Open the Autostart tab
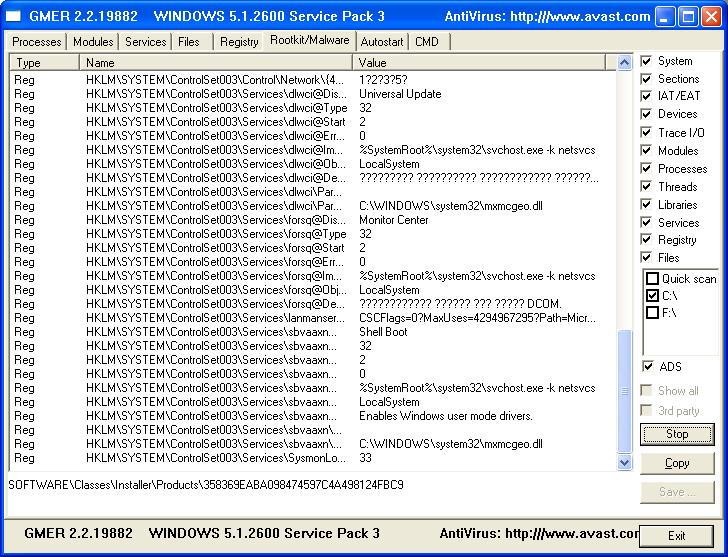Screen dimensions: 728x557 [x=382, y=42]
